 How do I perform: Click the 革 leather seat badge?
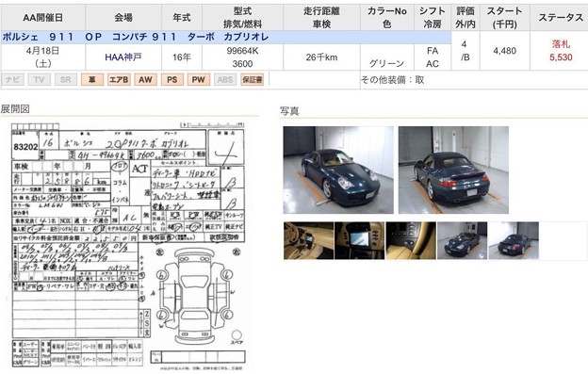[x=92, y=79]
